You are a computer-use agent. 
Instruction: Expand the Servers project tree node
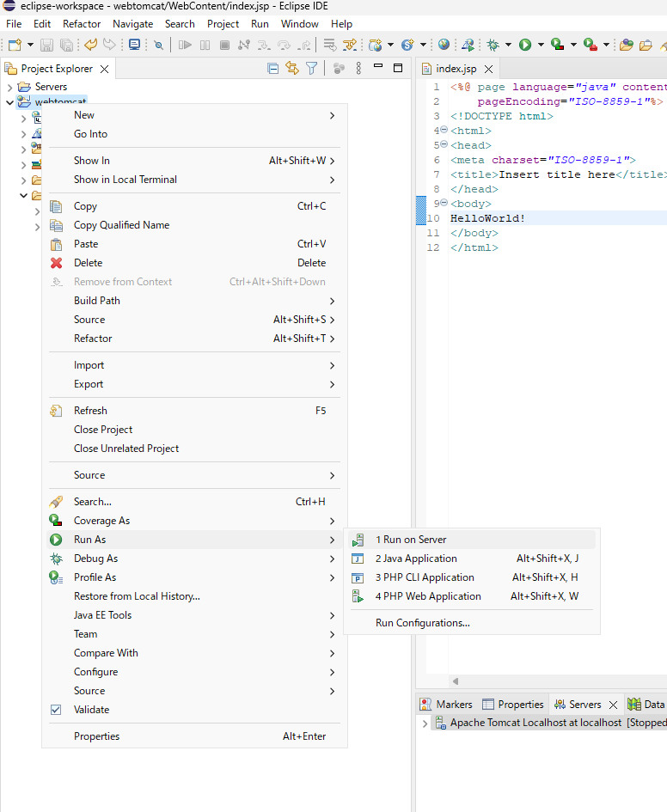pos(9,87)
